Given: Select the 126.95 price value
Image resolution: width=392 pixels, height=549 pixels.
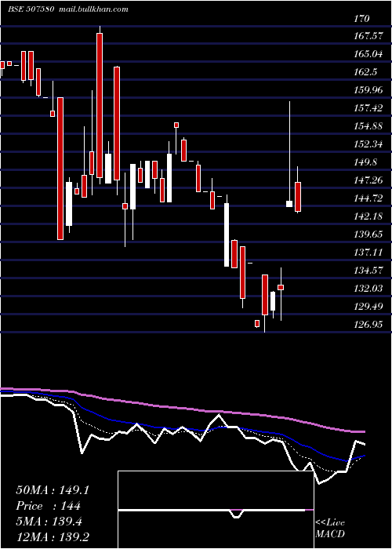Looking at the screenshot, I should (368, 324).
